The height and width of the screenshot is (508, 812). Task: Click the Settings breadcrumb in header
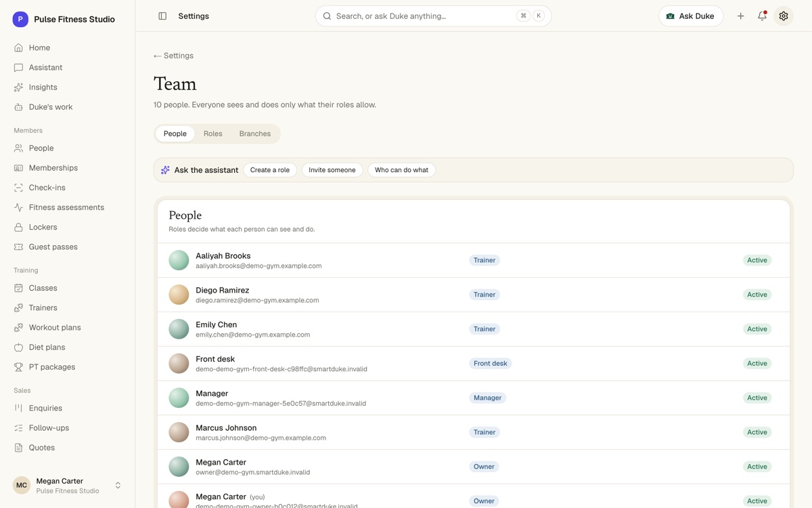[x=194, y=16]
